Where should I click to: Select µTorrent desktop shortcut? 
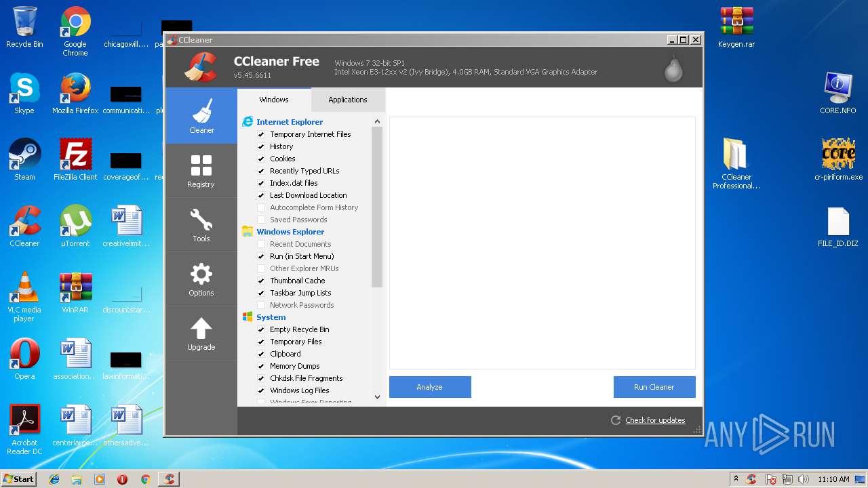75,226
